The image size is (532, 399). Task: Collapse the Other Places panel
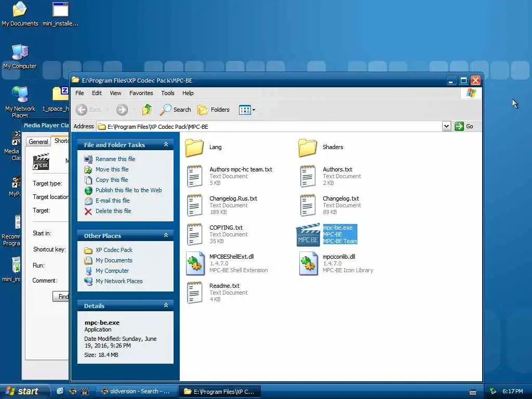click(166, 235)
